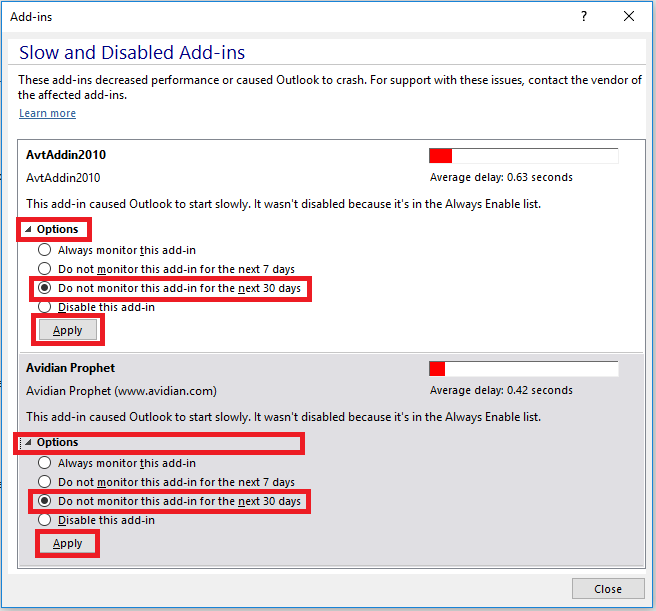Click 'Average delay: 0.63 seconds' text
Viewport: 656px width, 611px height.
coord(501,177)
